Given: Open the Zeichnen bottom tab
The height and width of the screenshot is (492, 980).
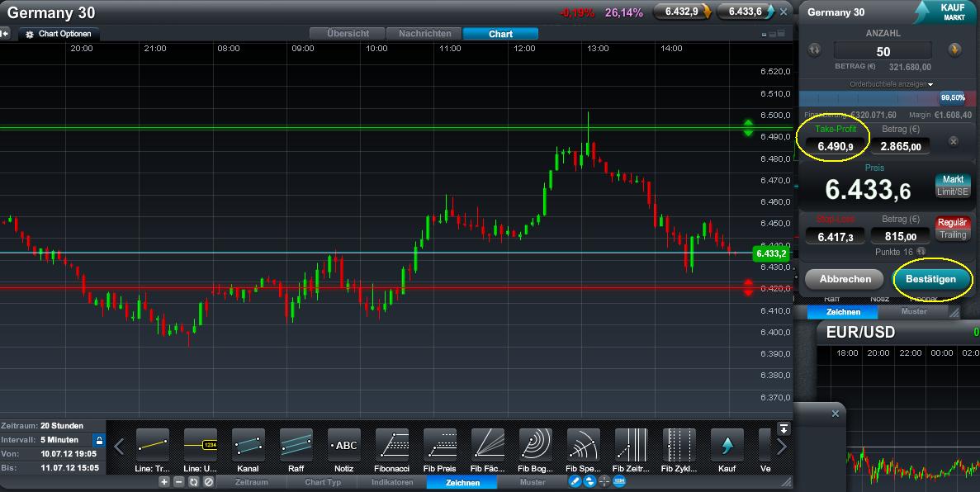Looking at the screenshot, I should (462, 482).
